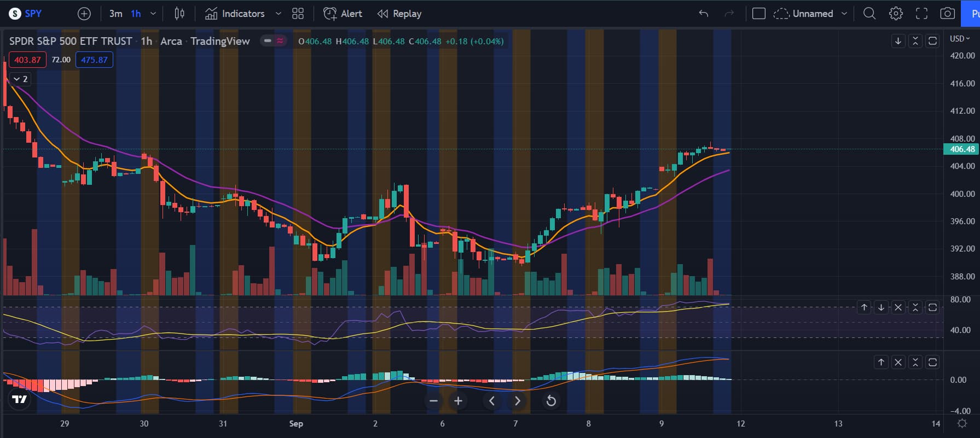Open the SPY symbol search
Viewport: 980px width, 438px height.
26,14
